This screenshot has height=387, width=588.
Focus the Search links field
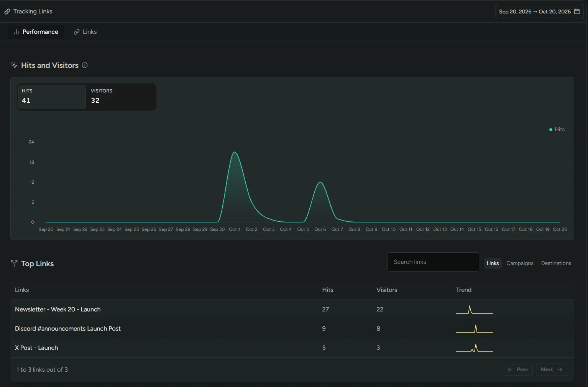pyautogui.click(x=433, y=262)
